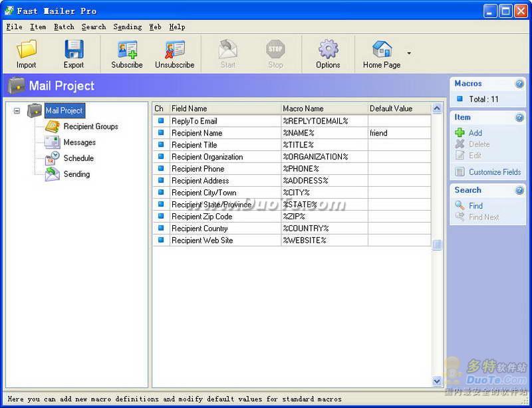Select Sending in the tree
Image resolution: width=532 pixels, height=408 pixels.
[x=76, y=174]
